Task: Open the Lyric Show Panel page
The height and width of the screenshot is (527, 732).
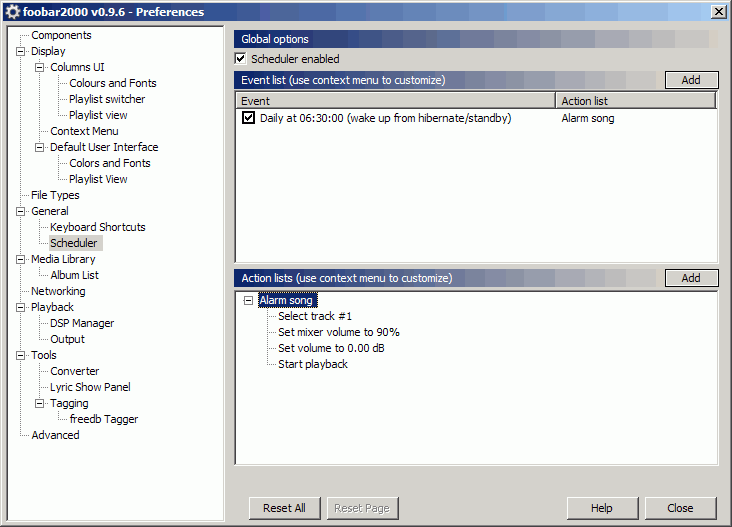Action: [90, 387]
